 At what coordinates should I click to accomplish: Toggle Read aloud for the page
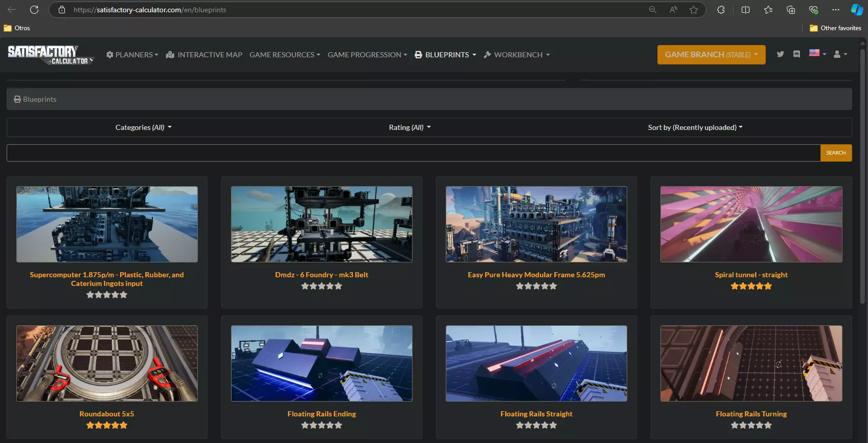[673, 10]
